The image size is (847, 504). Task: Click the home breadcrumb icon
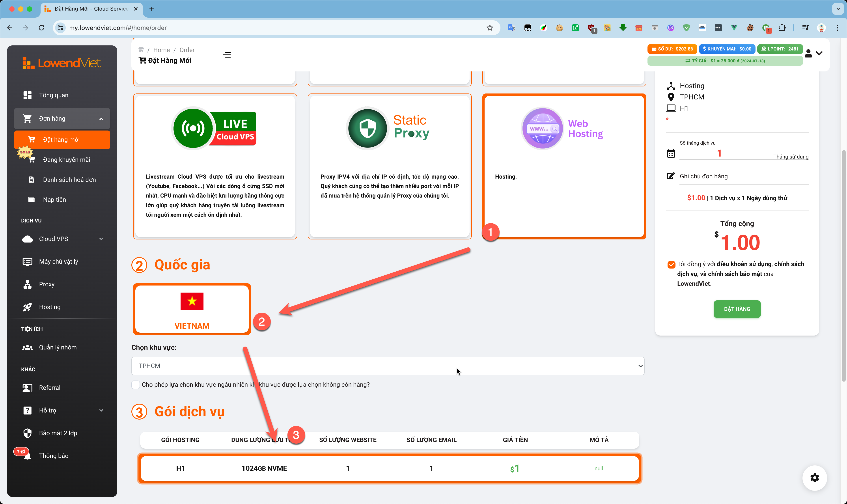pos(141,50)
